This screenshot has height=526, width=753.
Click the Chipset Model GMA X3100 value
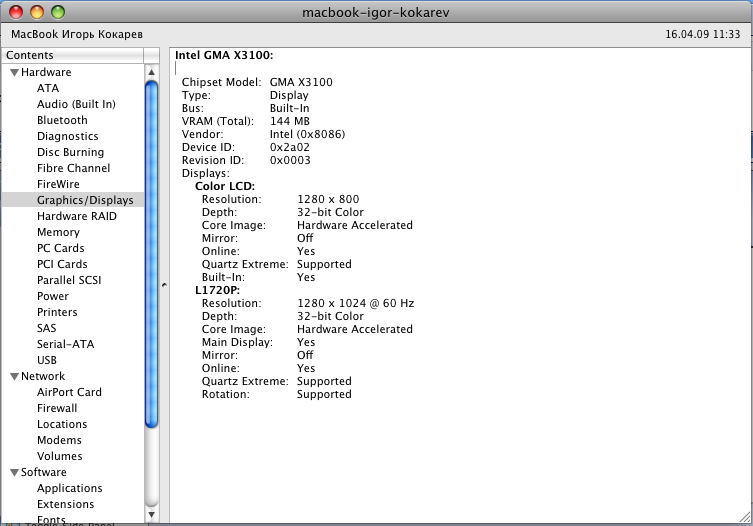[x=301, y=82]
